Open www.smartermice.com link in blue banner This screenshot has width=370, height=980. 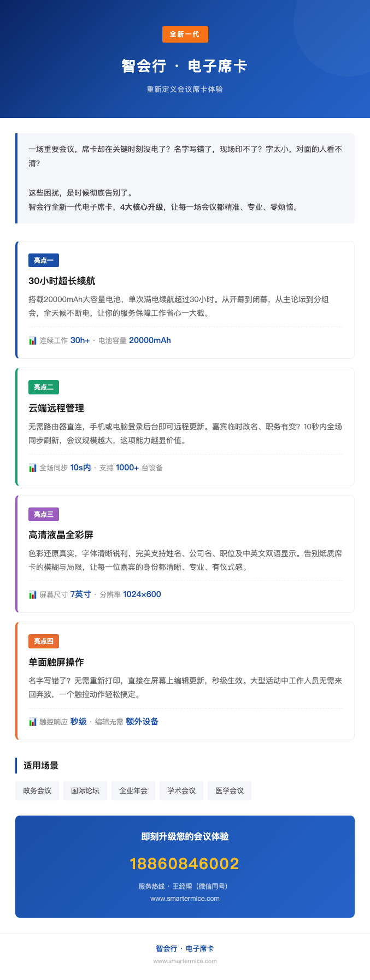coord(185,899)
